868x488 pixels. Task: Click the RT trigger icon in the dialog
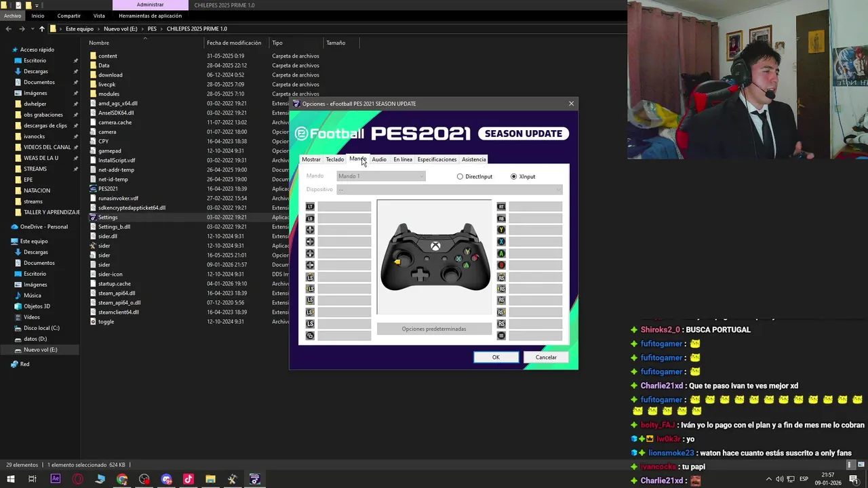pyautogui.click(x=501, y=207)
